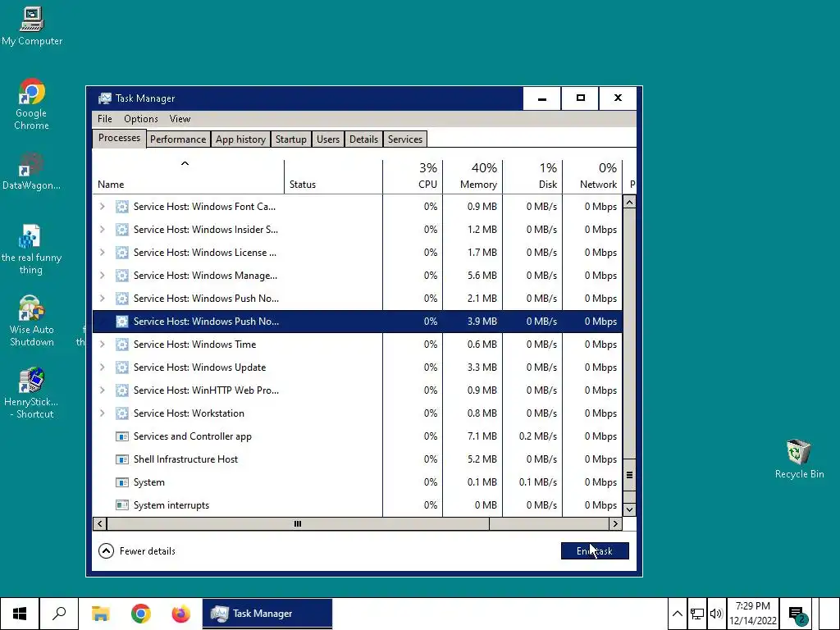Screen dimensions: 840x630
Task: Open the HenryStick Shortcut desktop icon
Action: click(x=31, y=393)
